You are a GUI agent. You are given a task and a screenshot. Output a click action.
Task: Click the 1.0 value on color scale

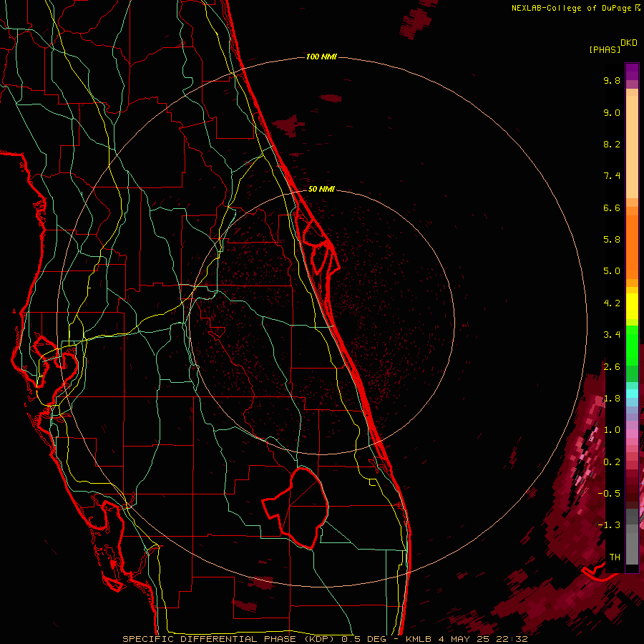click(612, 430)
